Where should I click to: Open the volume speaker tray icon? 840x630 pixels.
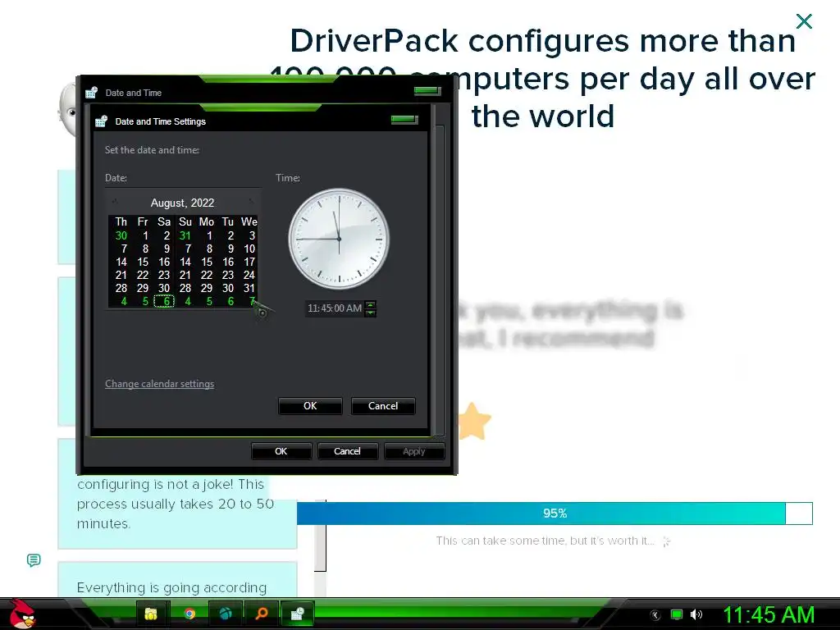point(696,615)
